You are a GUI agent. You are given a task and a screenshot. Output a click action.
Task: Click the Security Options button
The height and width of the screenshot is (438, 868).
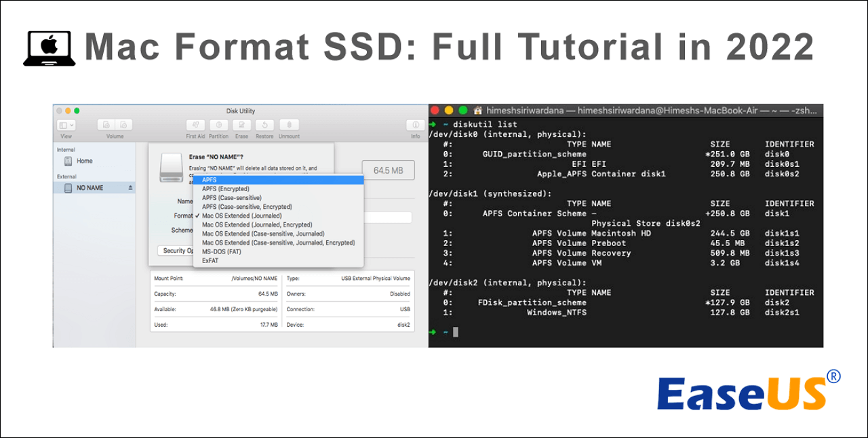pyautogui.click(x=176, y=250)
